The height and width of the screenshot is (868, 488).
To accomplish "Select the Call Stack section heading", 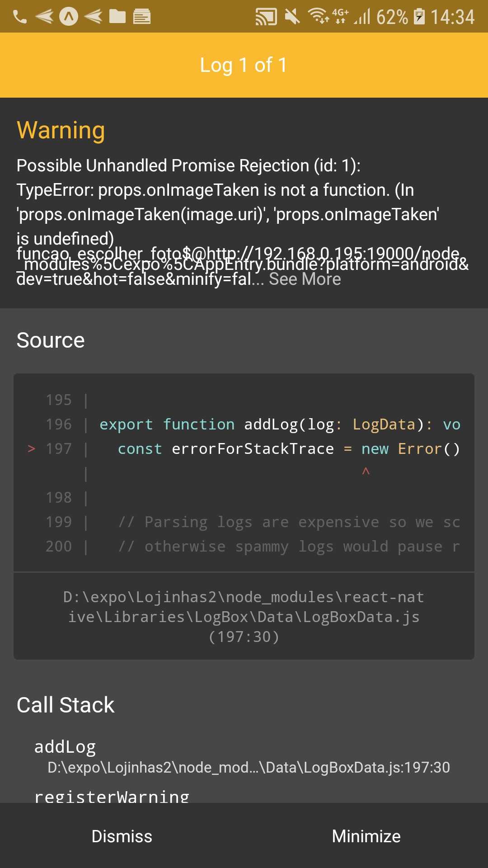I will 66,705.
